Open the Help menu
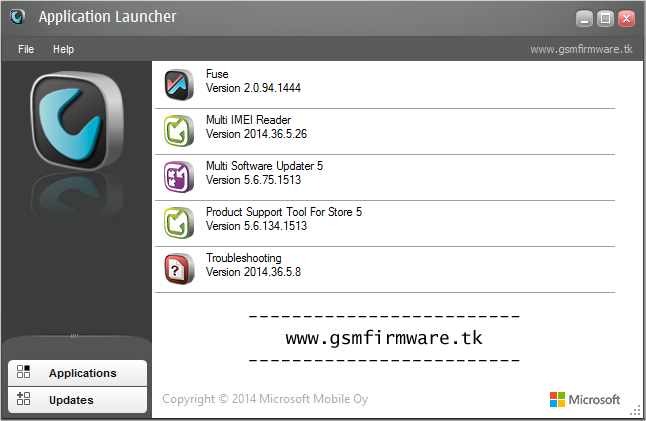The height and width of the screenshot is (421, 646). (x=63, y=49)
